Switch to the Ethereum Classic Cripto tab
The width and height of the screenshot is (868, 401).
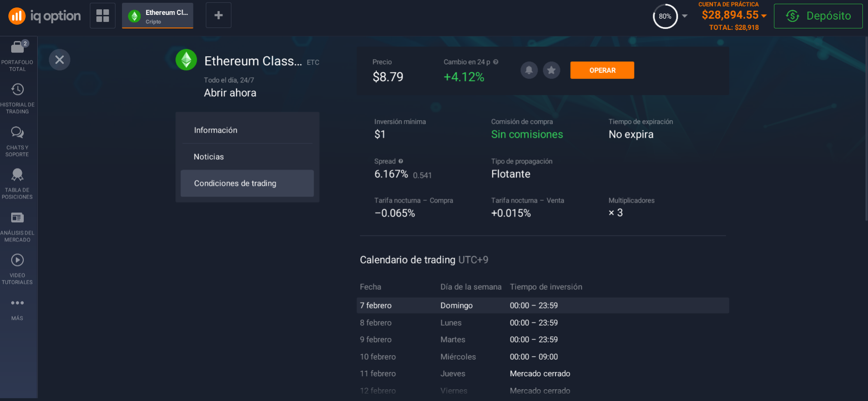click(158, 16)
